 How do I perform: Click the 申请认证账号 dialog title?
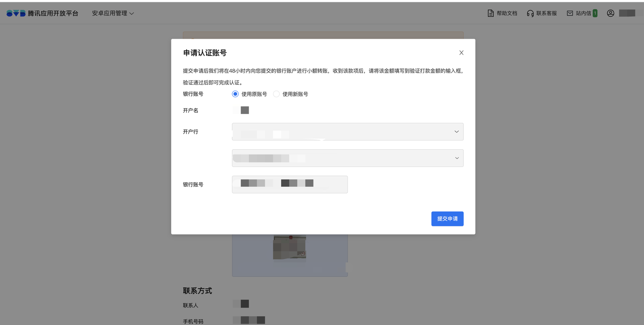205,53
